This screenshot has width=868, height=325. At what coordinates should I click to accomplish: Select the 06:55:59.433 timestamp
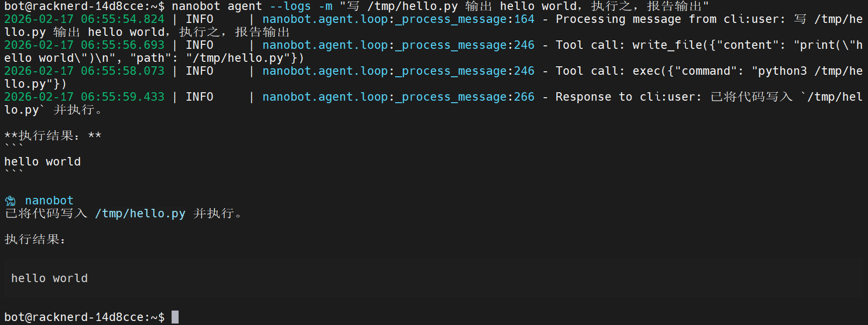(122, 97)
